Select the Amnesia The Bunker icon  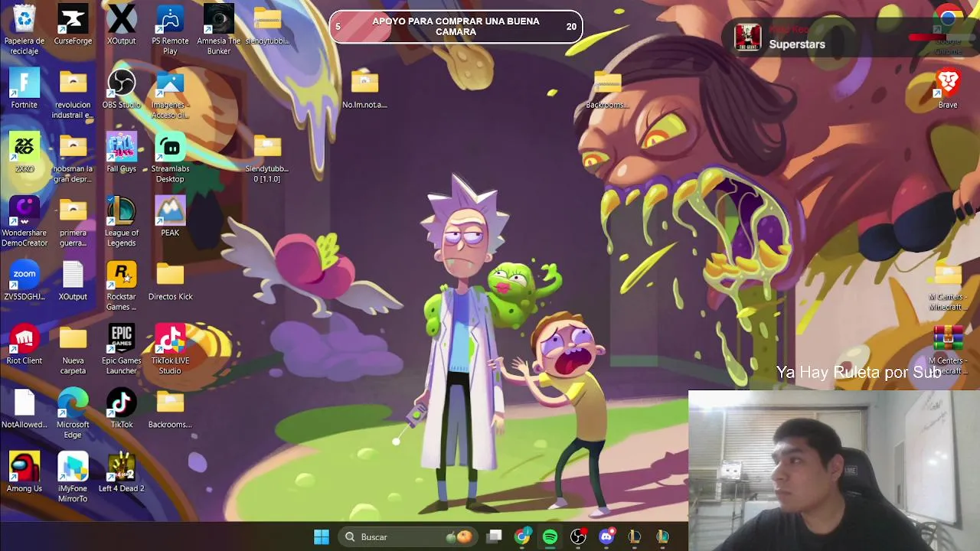(218, 30)
